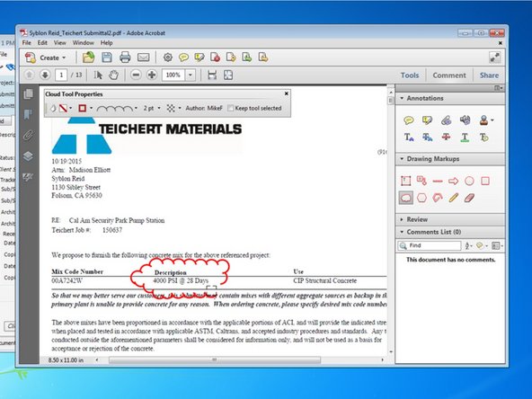Image resolution: width=532 pixels, height=399 pixels.
Task: Go to the previous page with the up arrow
Action: coord(29,75)
